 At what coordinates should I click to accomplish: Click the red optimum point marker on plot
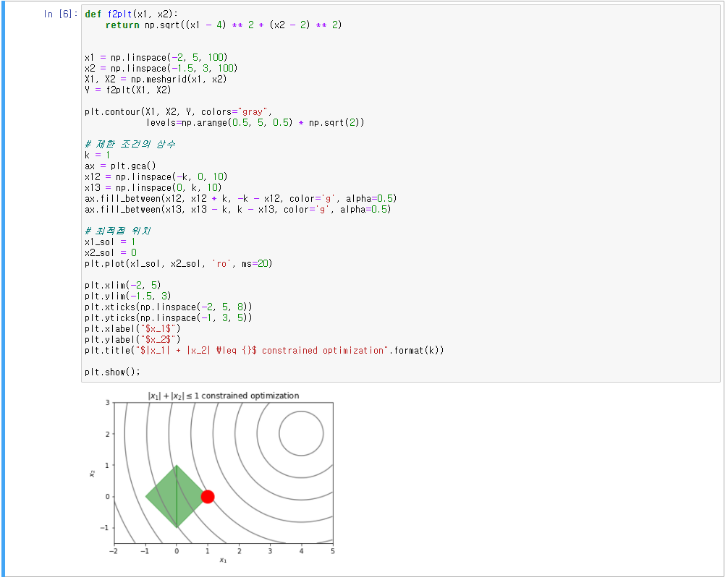tap(208, 497)
